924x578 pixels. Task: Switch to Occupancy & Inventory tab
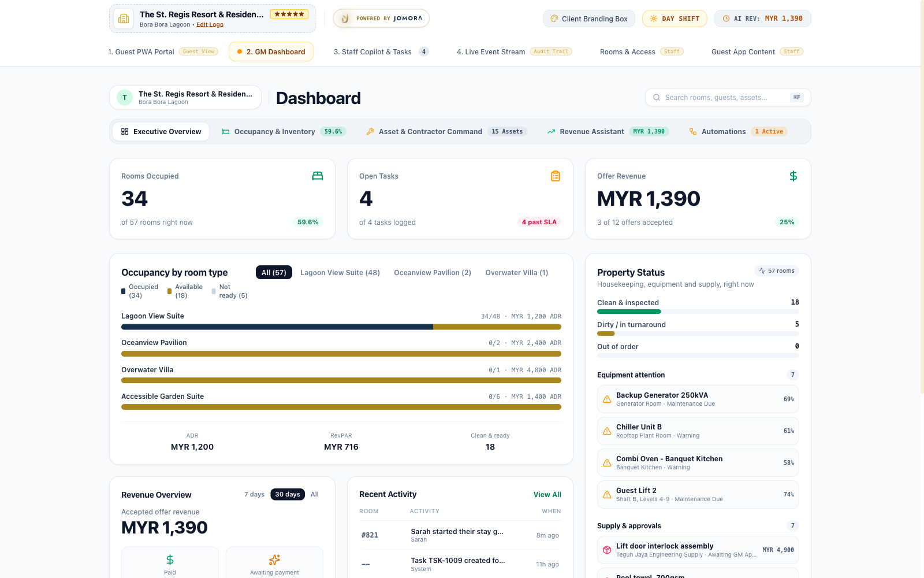[284, 132]
